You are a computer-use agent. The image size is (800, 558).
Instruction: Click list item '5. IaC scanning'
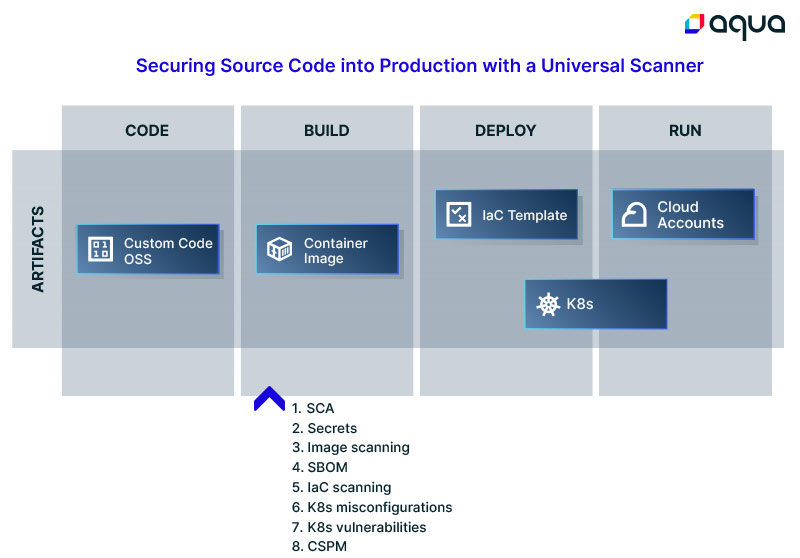tap(342, 488)
